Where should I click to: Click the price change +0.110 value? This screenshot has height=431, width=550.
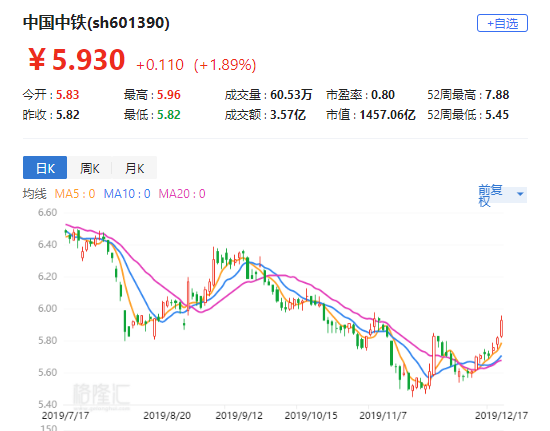(x=160, y=65)
